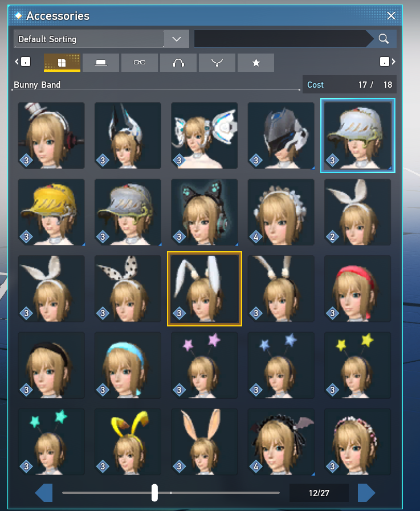Select the black bat wing headdress accessory
The image size is (420, 511).
(281, 442)
